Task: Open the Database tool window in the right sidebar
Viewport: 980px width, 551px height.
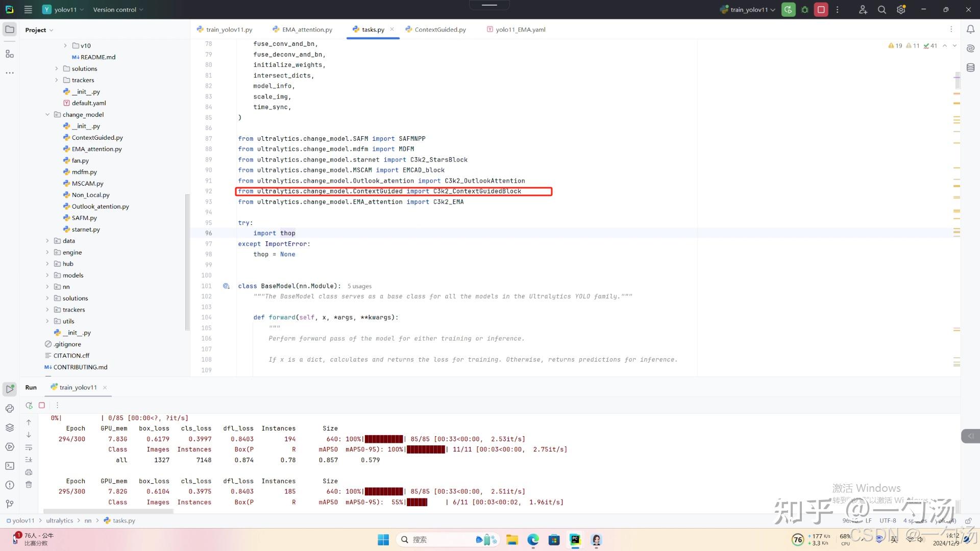Action: [970, 67]
